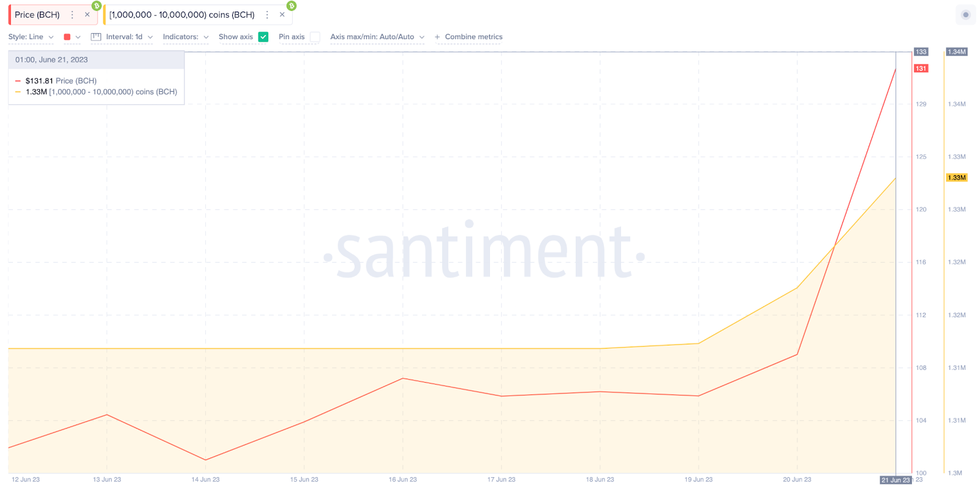Remove the Price (BCH) metric
980x490 pixels.
pos(87,15)
